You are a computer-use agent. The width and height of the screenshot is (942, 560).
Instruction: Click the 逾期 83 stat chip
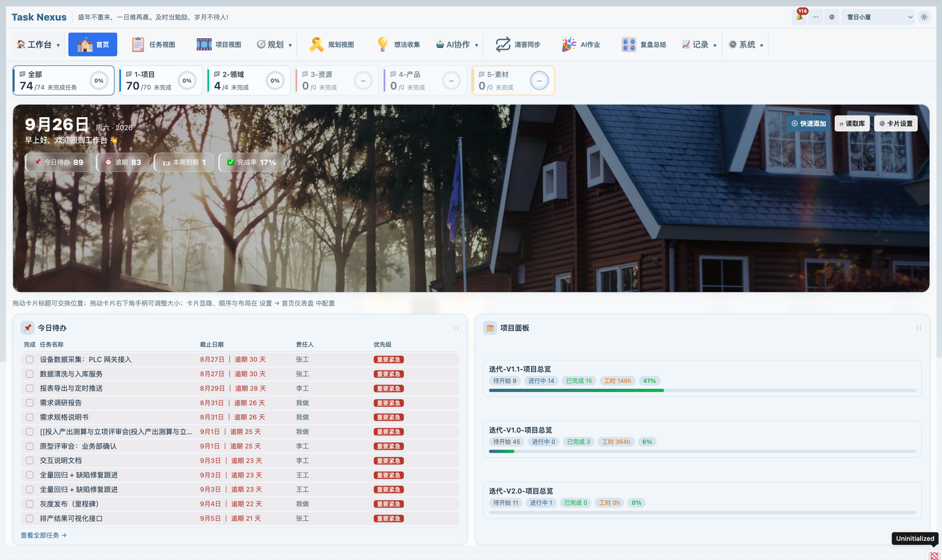pos(122,162)
